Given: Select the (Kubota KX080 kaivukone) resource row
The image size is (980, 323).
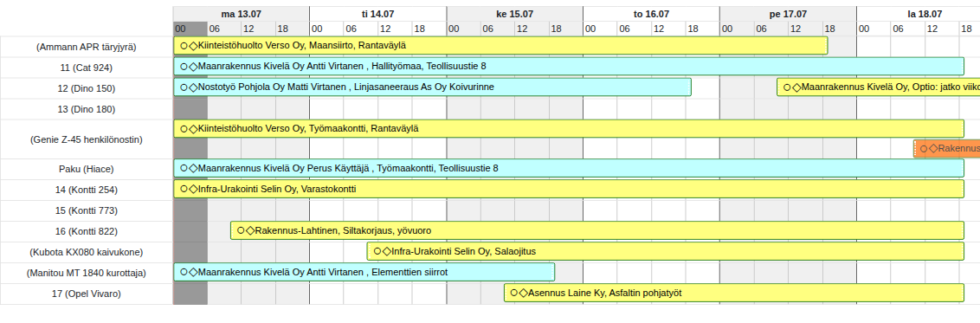Looking at the screenshot, I should 87,252.
